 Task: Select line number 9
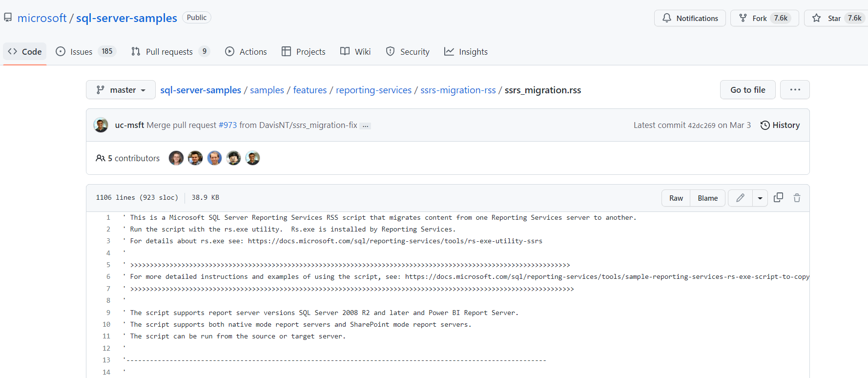tap(108, 313)
